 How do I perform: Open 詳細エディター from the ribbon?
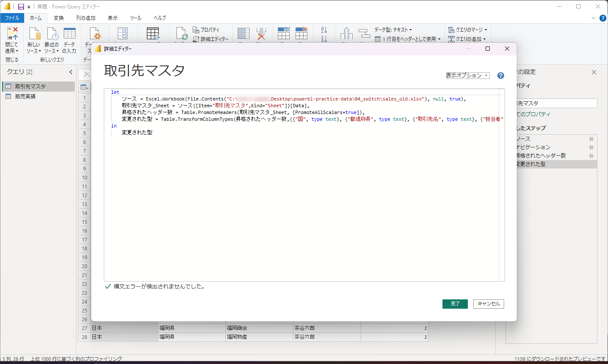(x=211, y=39)
